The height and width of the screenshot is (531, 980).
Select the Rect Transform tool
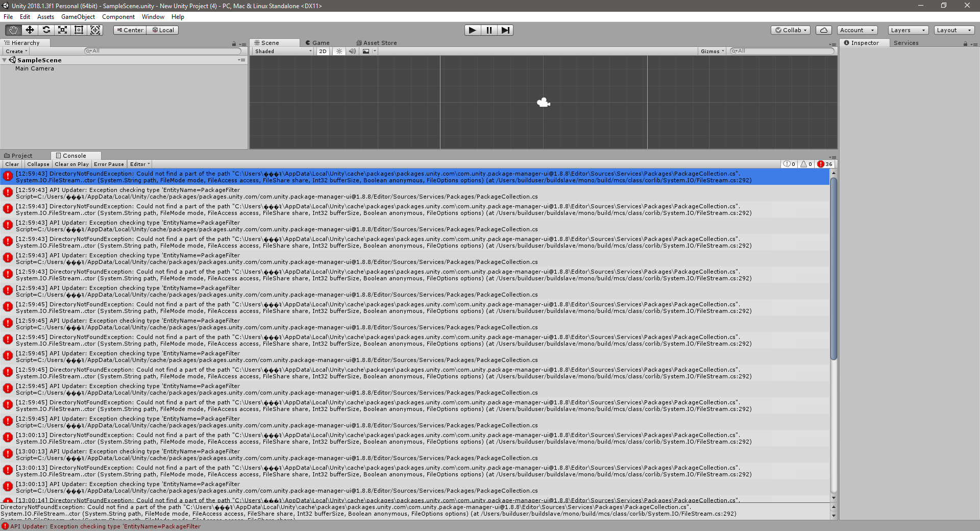[x=79, y=30]
